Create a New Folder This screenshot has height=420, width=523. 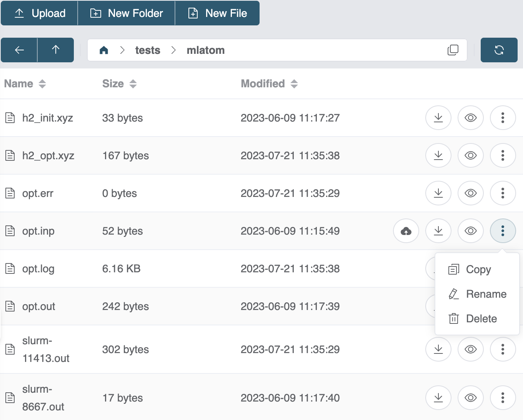point(127,13)
